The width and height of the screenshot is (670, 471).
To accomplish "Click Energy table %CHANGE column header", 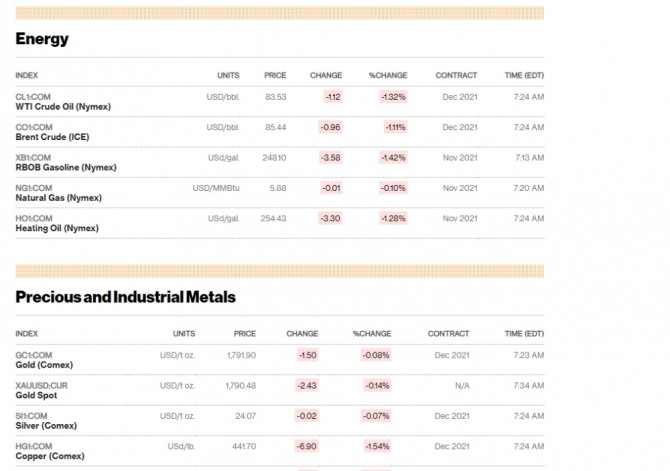I will [x=388, y=75].
